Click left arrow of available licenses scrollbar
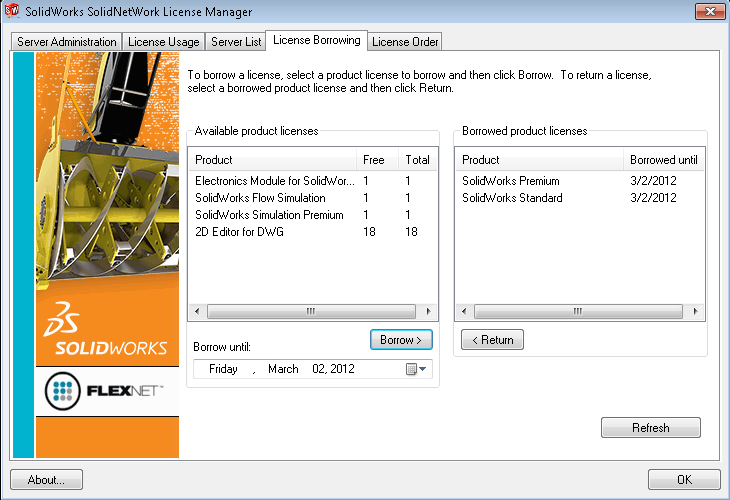The width and height of the screenshot is (730, 500). pyautogui.click(x=197, y=311)
